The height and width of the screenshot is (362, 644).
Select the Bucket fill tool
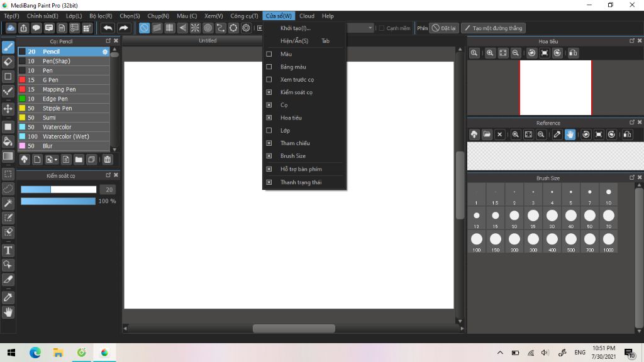[x=8, y=141]
